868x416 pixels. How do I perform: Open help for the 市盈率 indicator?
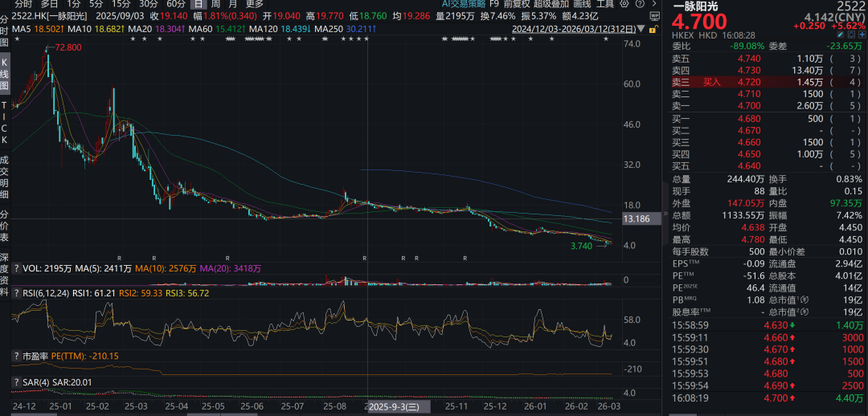click(x=15, y=356)
